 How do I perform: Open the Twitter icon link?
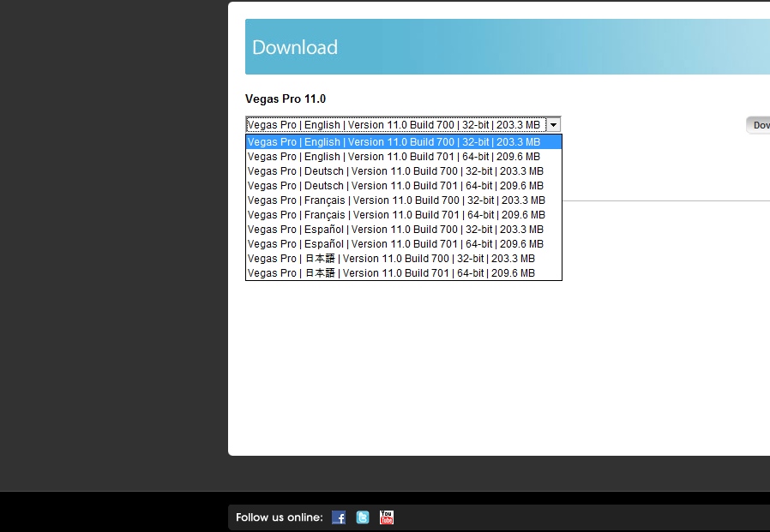click(363, 517)
